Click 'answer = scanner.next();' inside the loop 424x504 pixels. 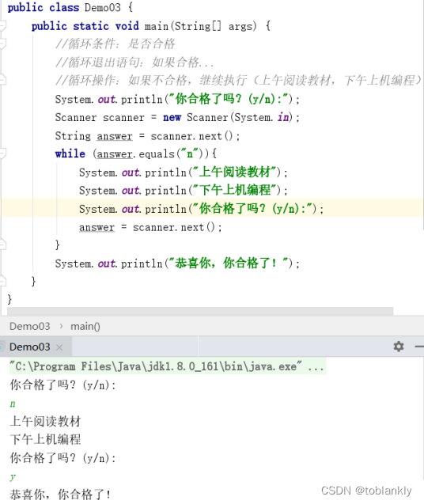[x=150, y=227]
